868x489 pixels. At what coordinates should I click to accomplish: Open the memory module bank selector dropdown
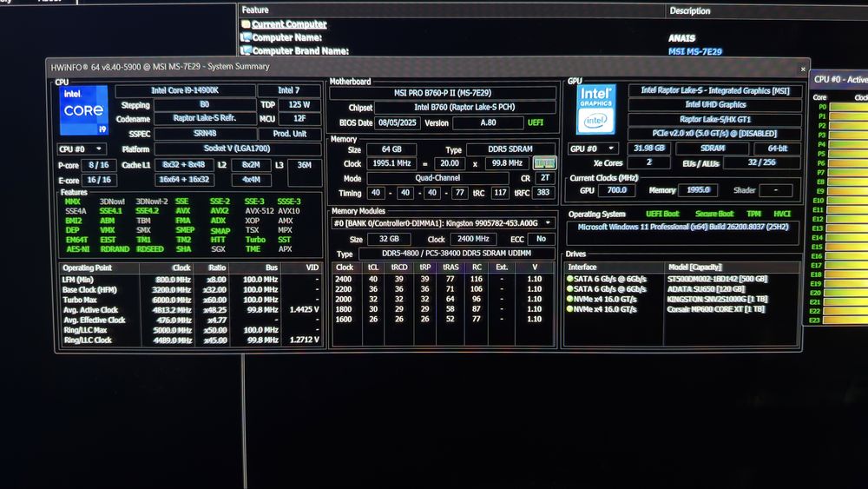click(443, 223)
